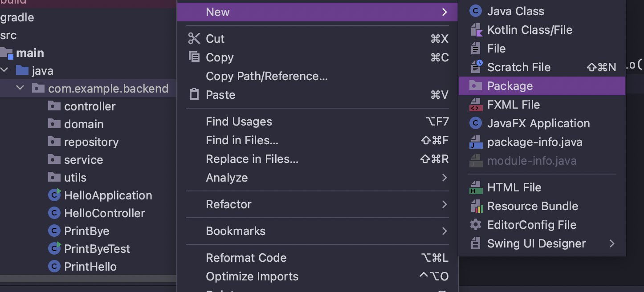This screenshot has width=644, height=292.
Task: Collapse the java source folder
Action: 4,70
